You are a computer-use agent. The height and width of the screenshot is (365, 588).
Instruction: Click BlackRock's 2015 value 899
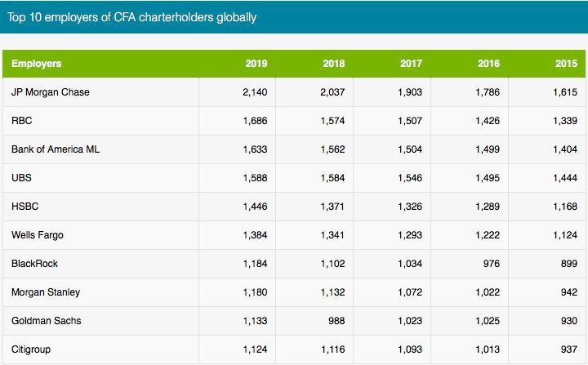point(568,264)
